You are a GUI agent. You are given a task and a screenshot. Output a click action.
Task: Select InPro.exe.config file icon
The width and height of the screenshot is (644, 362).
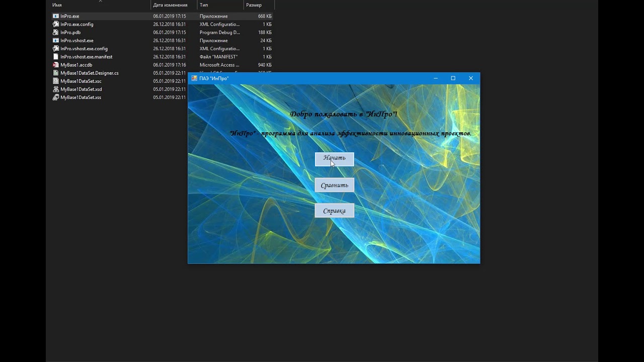[56, 24]
